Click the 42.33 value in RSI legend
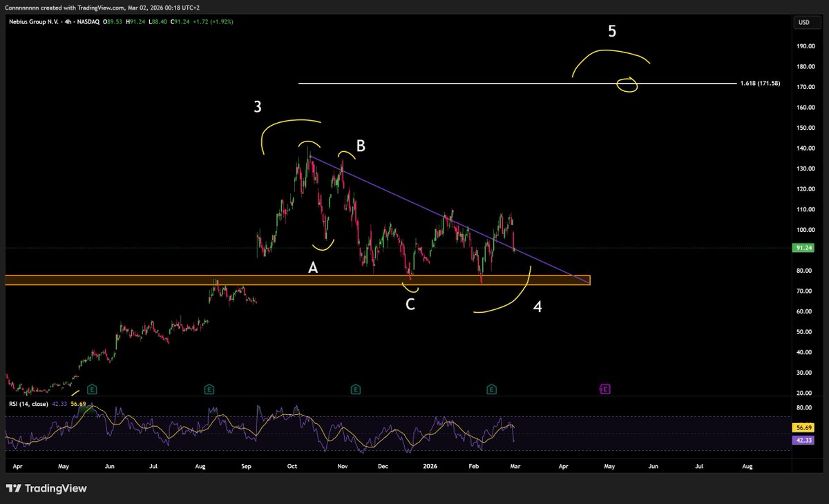 [x=59, y=405]
